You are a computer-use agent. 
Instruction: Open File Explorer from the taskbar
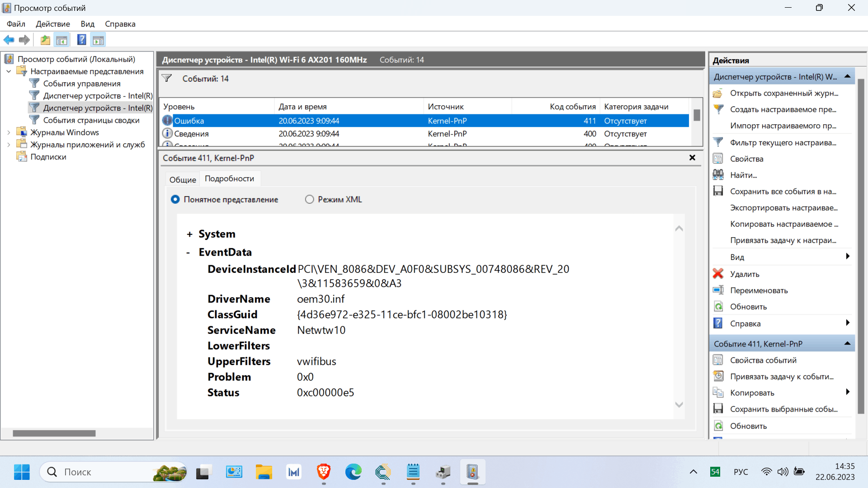[264, 472]
